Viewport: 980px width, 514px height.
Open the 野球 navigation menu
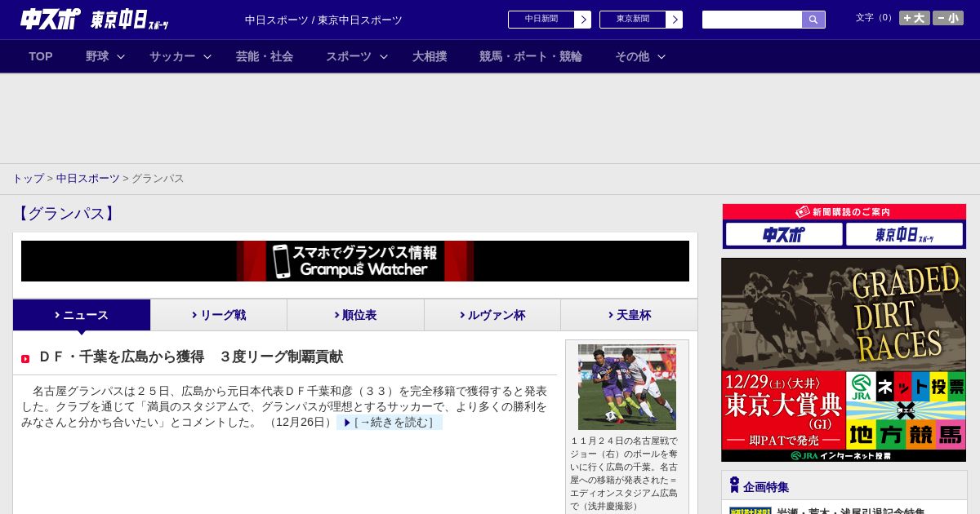tap(97, 56)
